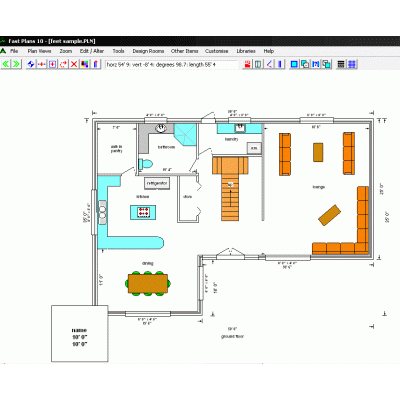
Task: Click the 'laundry' room label
Action: 231,139
